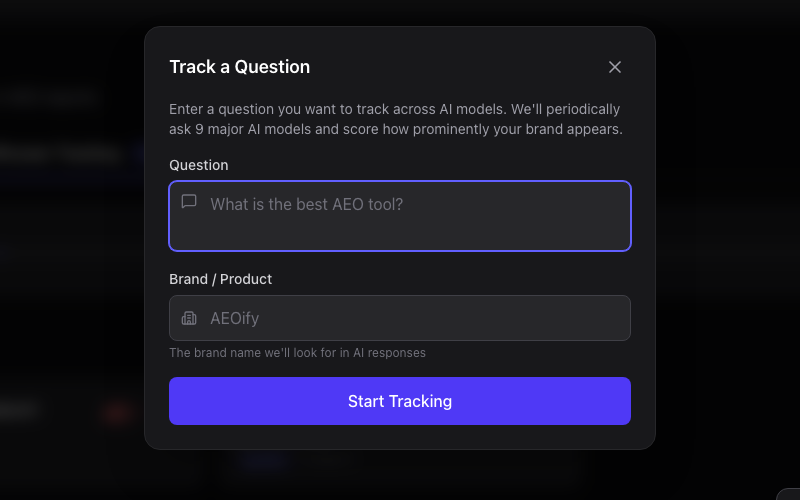Click the "Track a Question" dialog heading
This screenshot has height=500, width=800.
pos(240,67)
